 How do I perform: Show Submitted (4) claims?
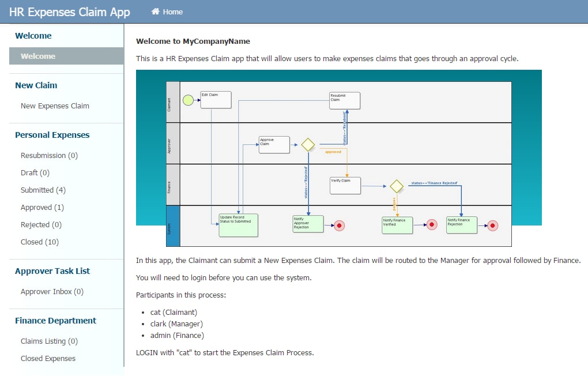43,190
